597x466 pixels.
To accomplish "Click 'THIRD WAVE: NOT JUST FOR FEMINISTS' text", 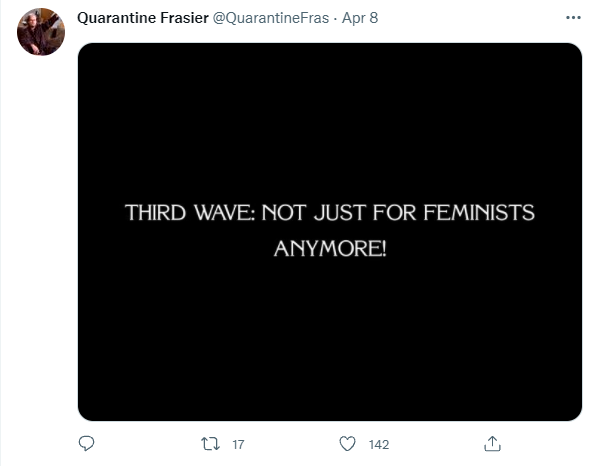I will [330, 212].
